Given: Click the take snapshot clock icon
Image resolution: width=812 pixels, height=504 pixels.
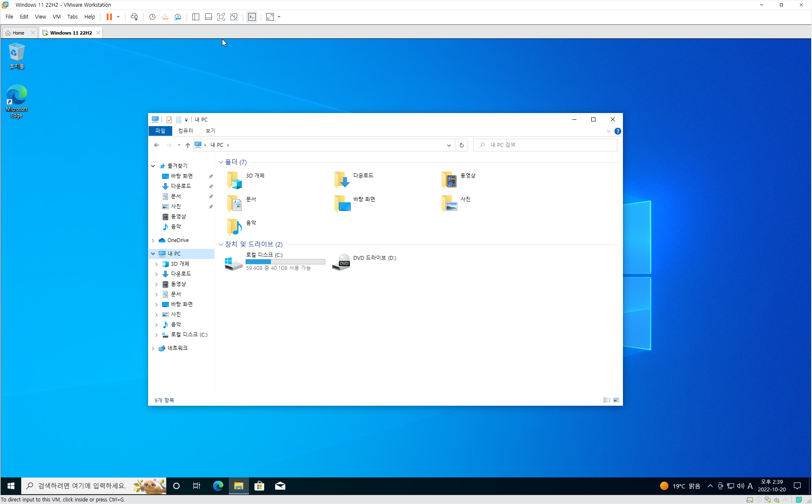Looking at the screenshot, I should [152, 17].
